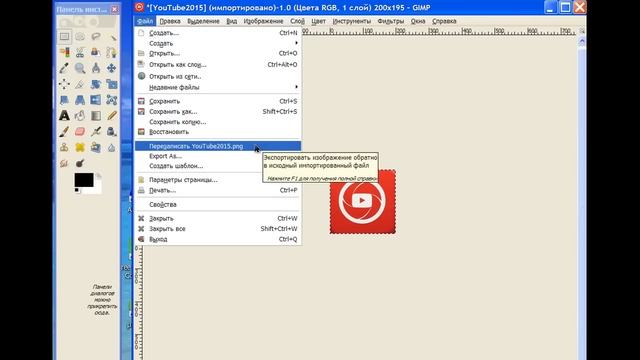Expand the Недавние файлы submenu

click(218, 87)
